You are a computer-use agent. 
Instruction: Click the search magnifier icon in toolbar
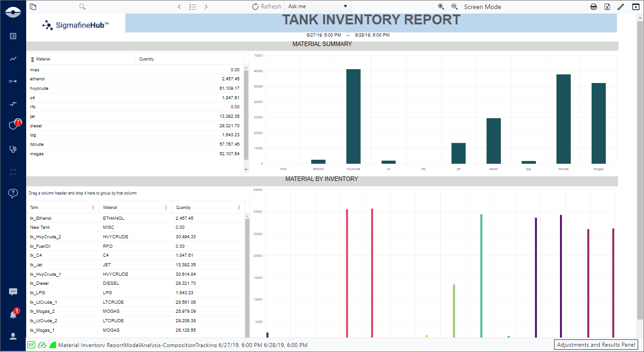[82, 7]
